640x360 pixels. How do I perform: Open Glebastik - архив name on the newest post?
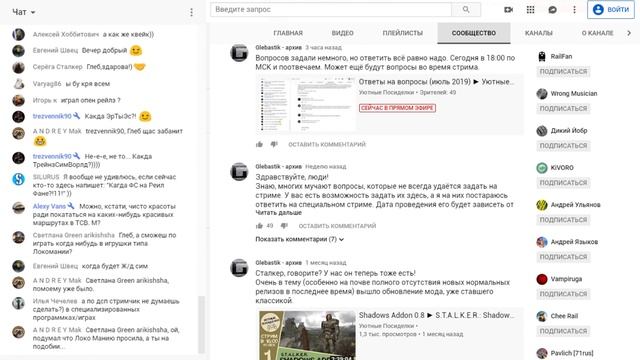(x=278, y=48)
